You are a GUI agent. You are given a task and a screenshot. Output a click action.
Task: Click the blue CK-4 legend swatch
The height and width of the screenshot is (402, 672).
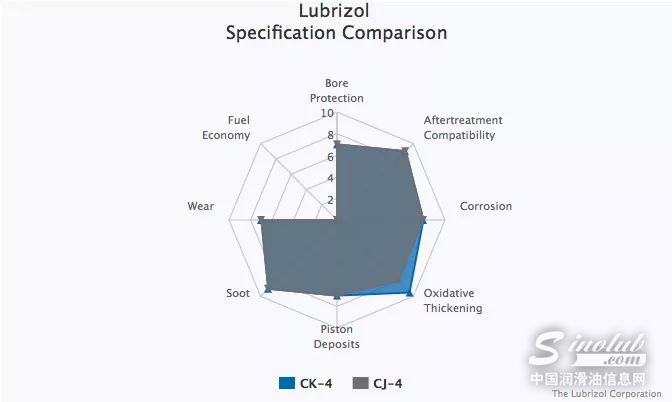coord(288,382)
